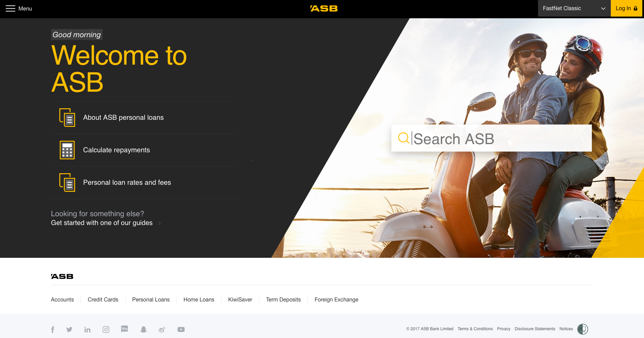Click the "Welcome to ASB" heading
The image size is (644, 338).
119,69
